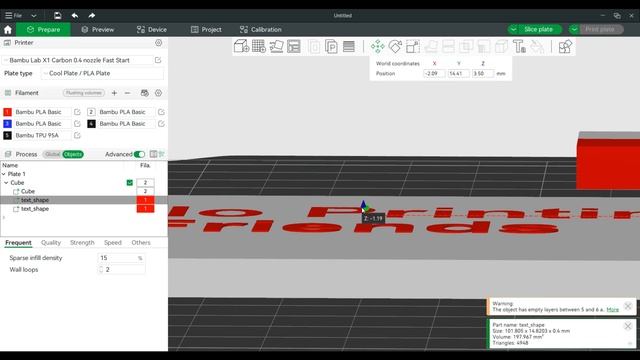This screenshot has width=640, height=360.
Task: Edit filament 4 Bambu PLA Basic preset
Action: coord(161,124)
